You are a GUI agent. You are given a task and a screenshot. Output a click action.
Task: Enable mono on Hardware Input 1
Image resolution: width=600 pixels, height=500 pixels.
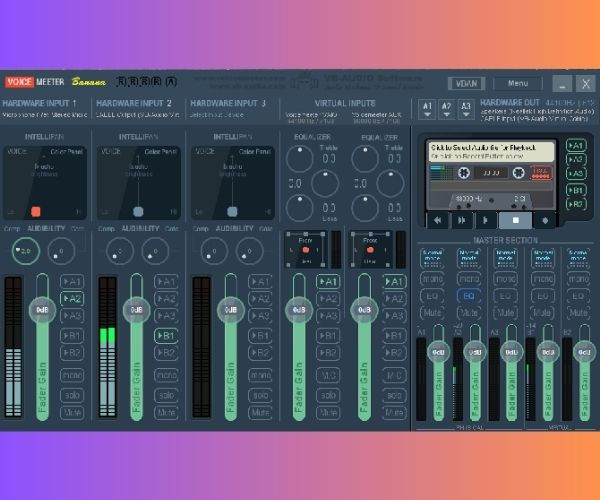click(x=72, y=375)
